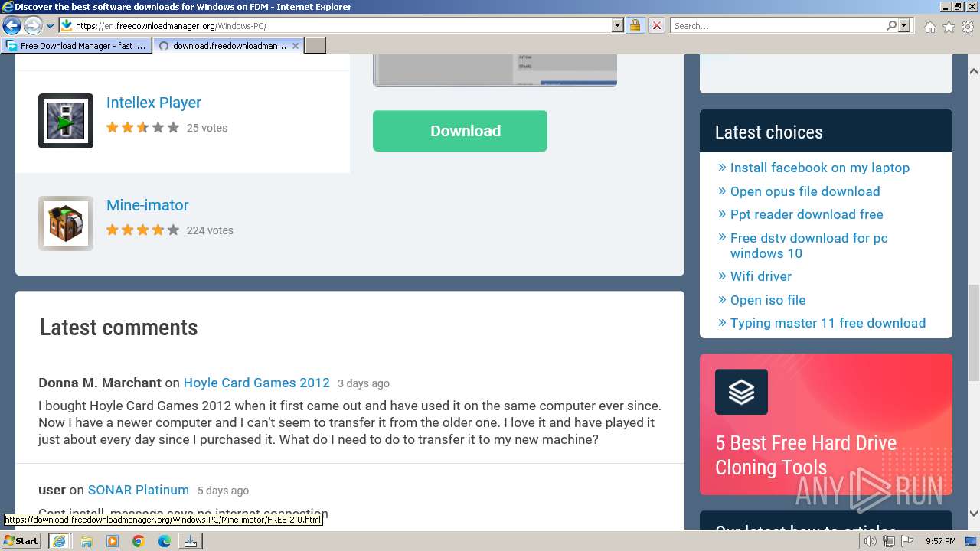Open Open iso file link
This screenshot has height=551, width=980.
(768, 300)
